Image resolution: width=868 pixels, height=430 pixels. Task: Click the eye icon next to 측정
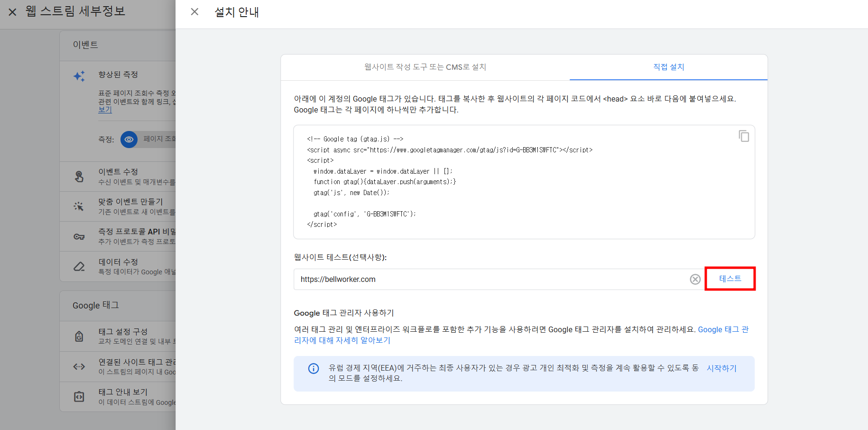tap(129, 140)
